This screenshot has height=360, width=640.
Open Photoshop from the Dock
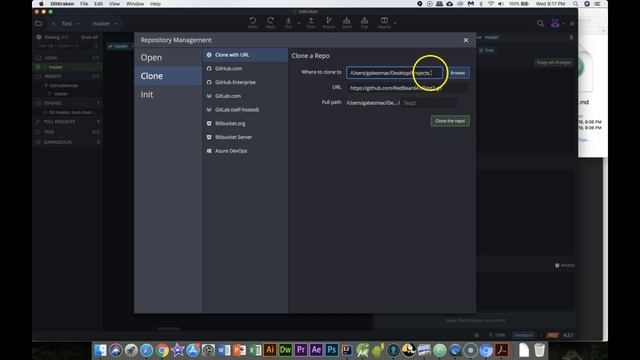(x=332, y=350)
